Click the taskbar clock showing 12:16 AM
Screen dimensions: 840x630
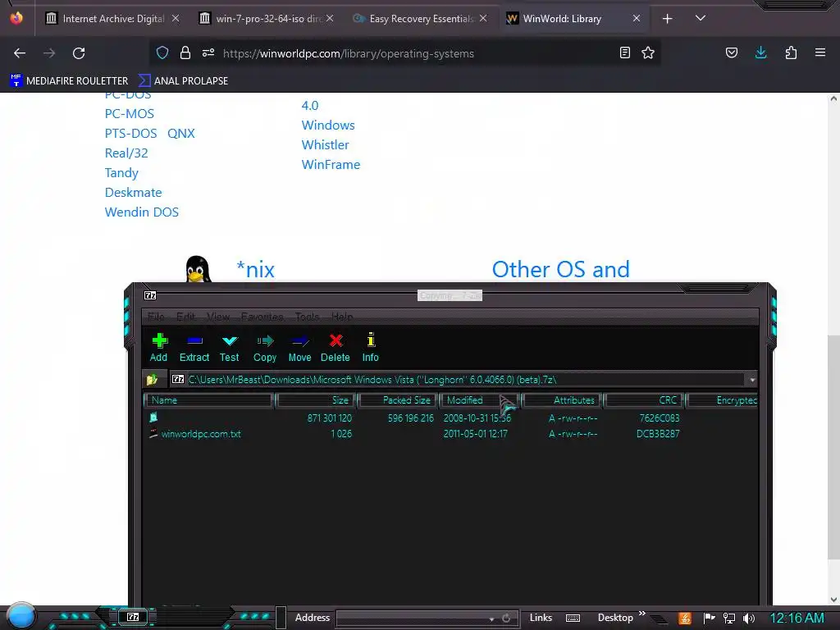tap(797, 618)
